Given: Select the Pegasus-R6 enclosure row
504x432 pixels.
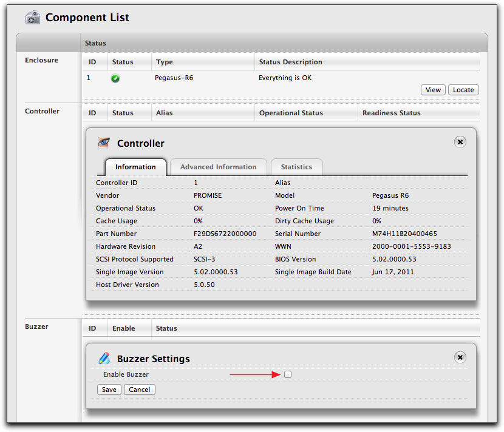Looking at the screenshot, I should click(x=175, y=78).
